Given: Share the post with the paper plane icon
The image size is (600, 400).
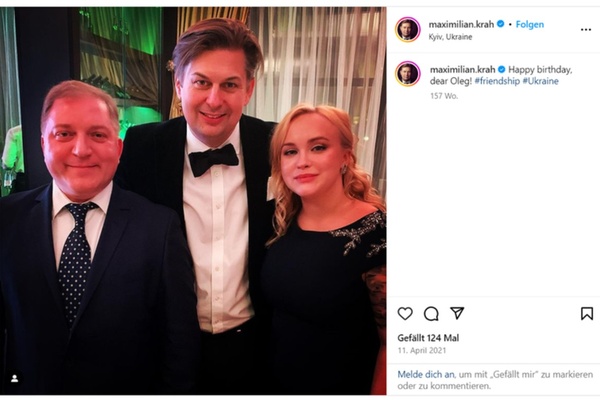Looking at the screenshot, I should 457,313.
